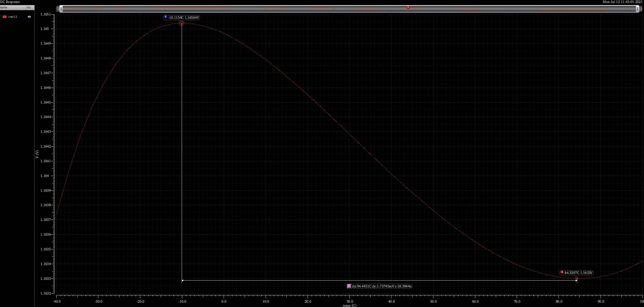Click right grip handle of pan bar
The height and width of the screenshot is (307, 644).
tap(637, 9)
